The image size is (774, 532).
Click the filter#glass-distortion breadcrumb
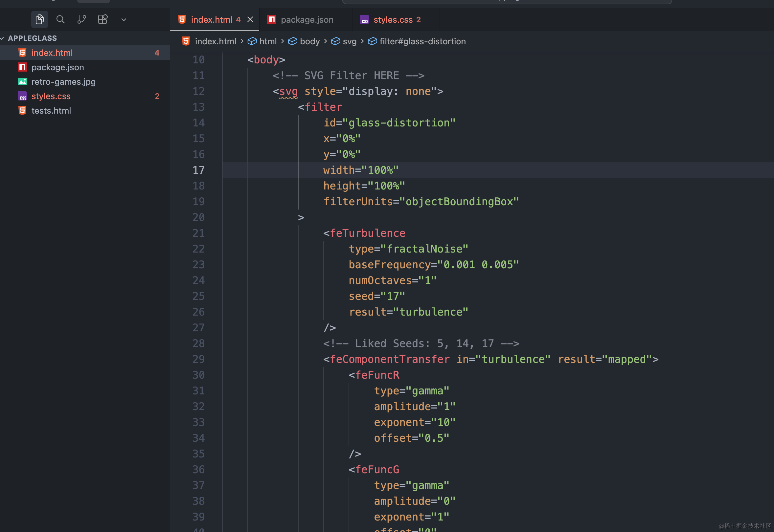(422, 41)
